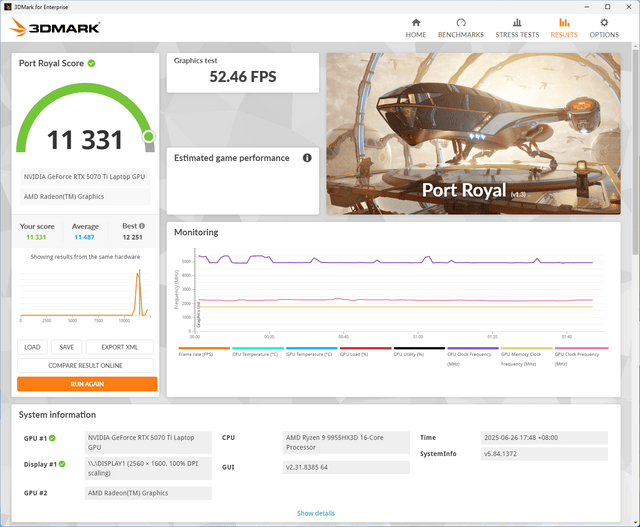The width and height of the screenshot is (640, 527).
Task: Export the result with EXPORT XML
Action: click(120, 347)
